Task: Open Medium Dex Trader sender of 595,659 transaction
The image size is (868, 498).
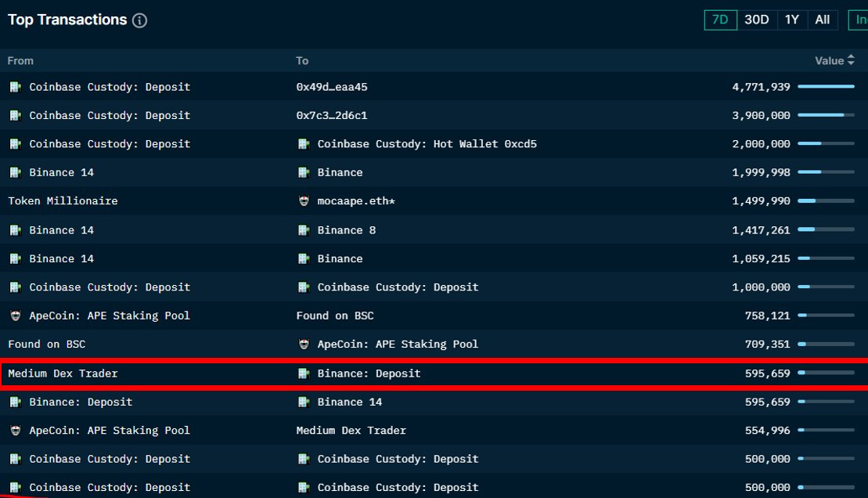Action: click(x=63, y=373)
